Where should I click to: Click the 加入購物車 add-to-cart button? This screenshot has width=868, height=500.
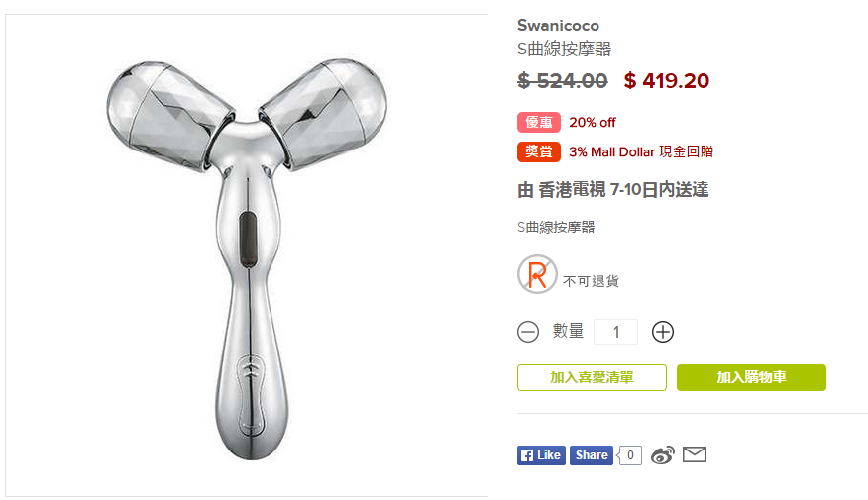pyautogui.click(x=751, y=378)
